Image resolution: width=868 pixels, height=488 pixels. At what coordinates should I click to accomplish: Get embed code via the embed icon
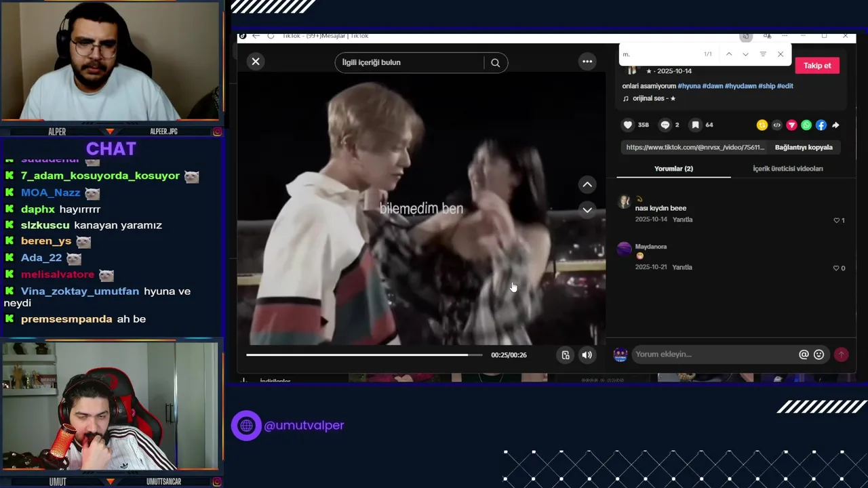pos(777,125)
